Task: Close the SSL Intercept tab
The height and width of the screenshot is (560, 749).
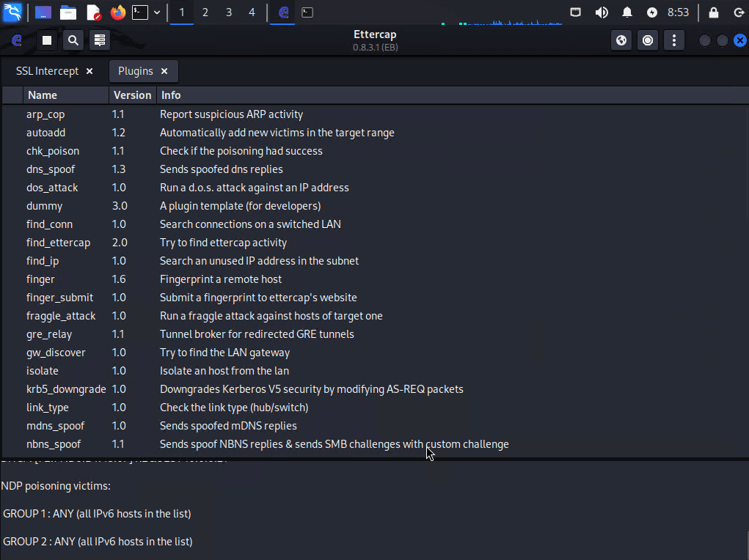Action: pyautogui.click(x=89, y=71)
